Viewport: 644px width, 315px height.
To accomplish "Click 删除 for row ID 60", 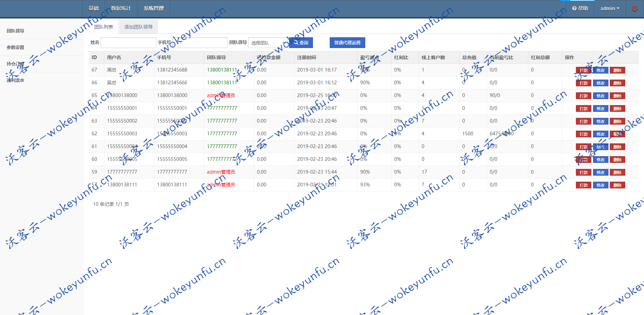I will (x=618, y=160).
